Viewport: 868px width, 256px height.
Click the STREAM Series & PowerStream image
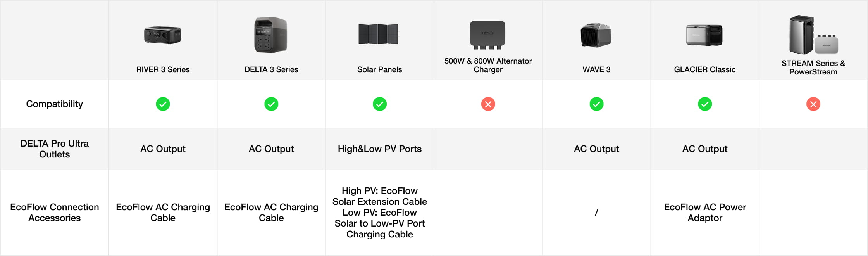[813, 35]
